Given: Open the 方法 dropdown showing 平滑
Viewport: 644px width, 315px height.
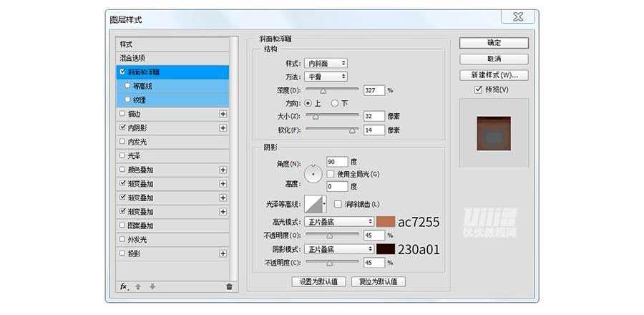Looking at the screenshot, I should click(326, 77).
